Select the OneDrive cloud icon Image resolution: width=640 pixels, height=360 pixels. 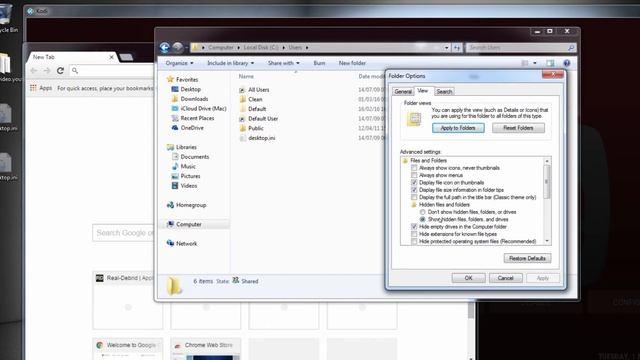175,128
